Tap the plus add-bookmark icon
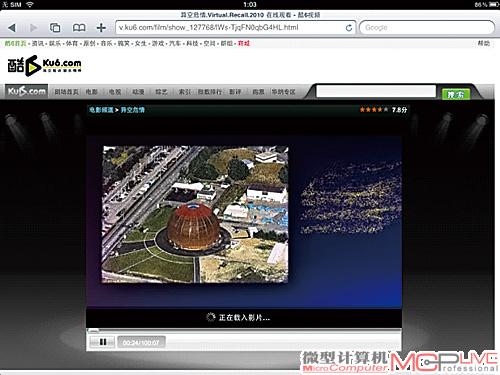 click(101, 28)
